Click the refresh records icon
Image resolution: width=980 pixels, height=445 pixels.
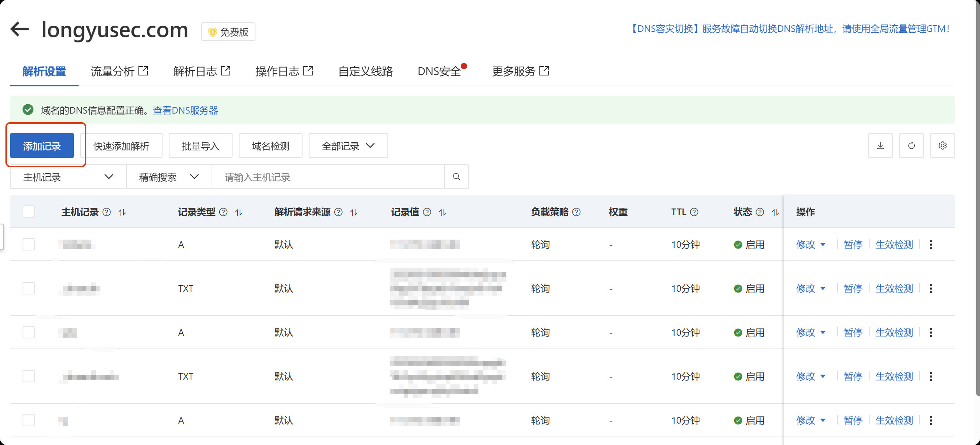pyautogui.click(x=911, y=145)
